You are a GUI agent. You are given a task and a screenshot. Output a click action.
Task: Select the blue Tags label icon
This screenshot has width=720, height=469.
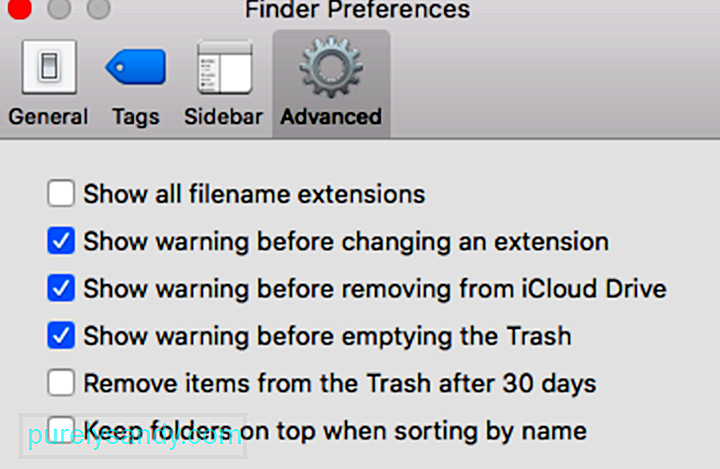[x=136, y=67]
